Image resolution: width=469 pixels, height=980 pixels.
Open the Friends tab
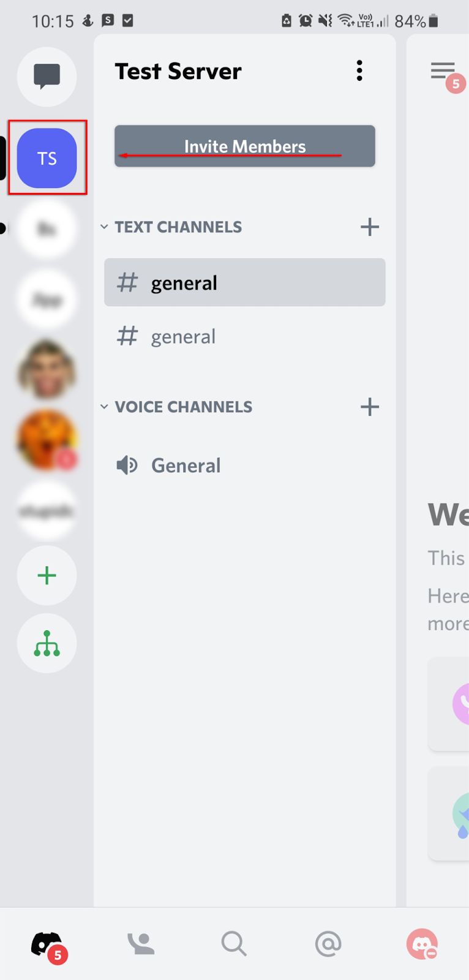pyautogui.click(x=141, y=944)
